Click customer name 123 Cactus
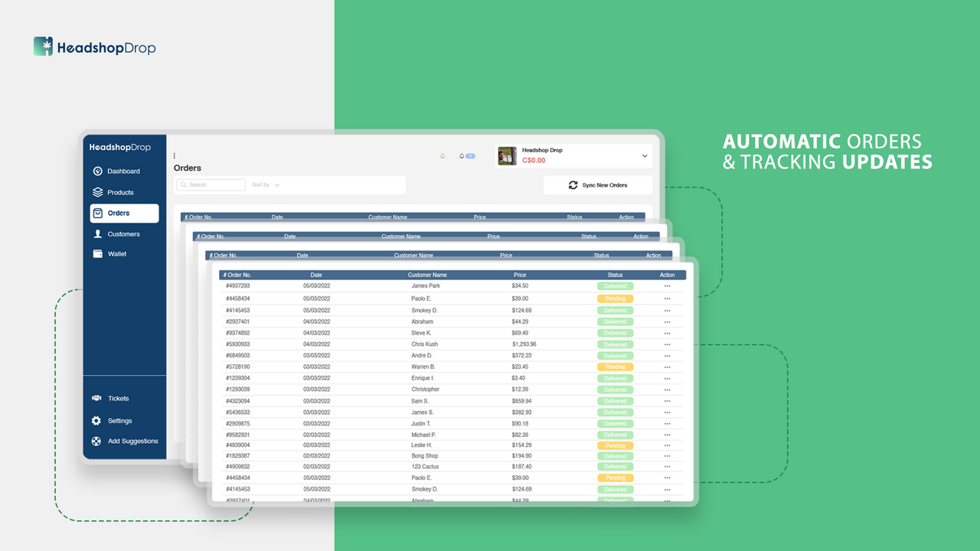 pos(425,467)
